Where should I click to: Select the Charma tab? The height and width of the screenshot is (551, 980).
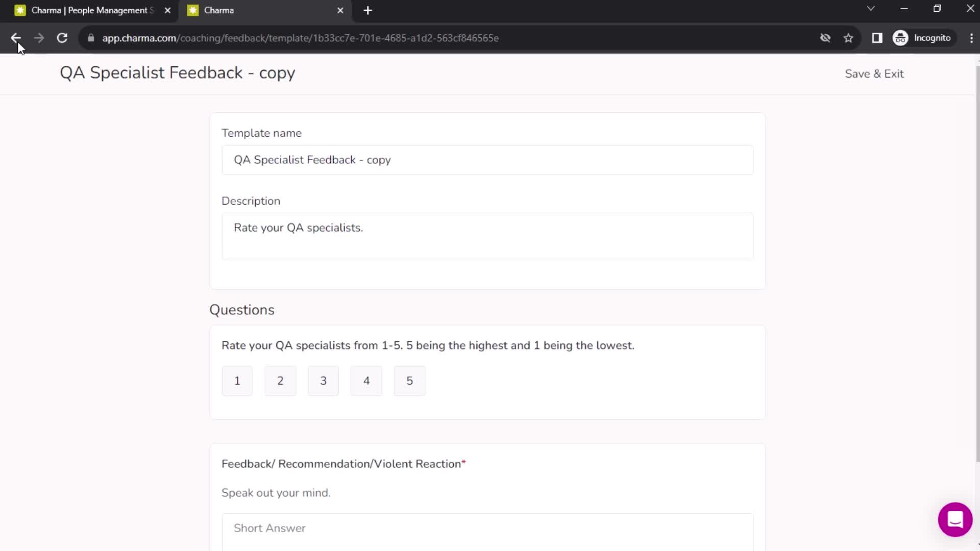coord(264,10)
